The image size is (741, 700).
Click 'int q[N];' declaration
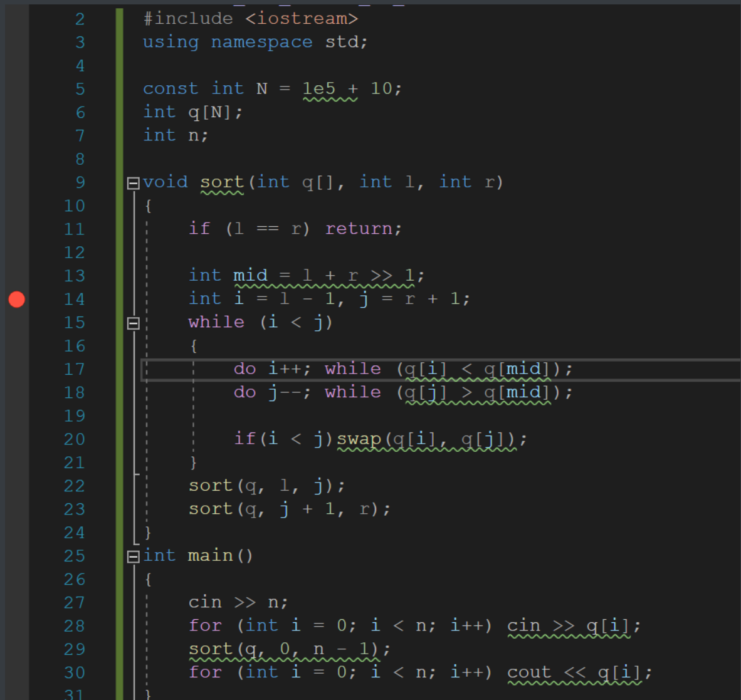(192, 112)
